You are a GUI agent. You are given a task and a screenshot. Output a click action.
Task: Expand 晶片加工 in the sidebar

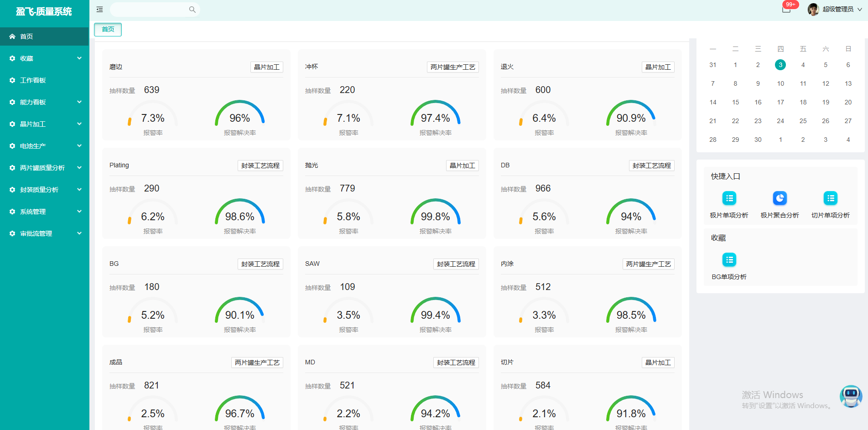coord(44,124)
